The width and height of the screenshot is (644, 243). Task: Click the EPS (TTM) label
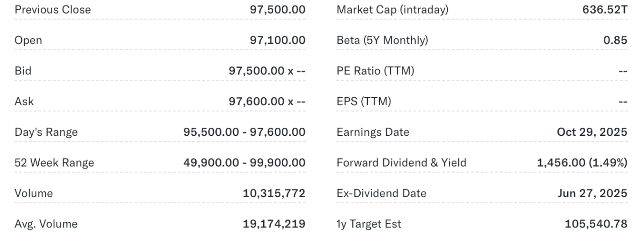click(x=364, y=102)
